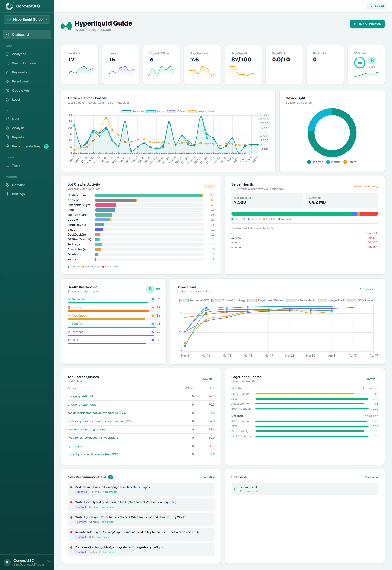Open the 'hyperliquid annual revenue fees 2026' query

93,454
